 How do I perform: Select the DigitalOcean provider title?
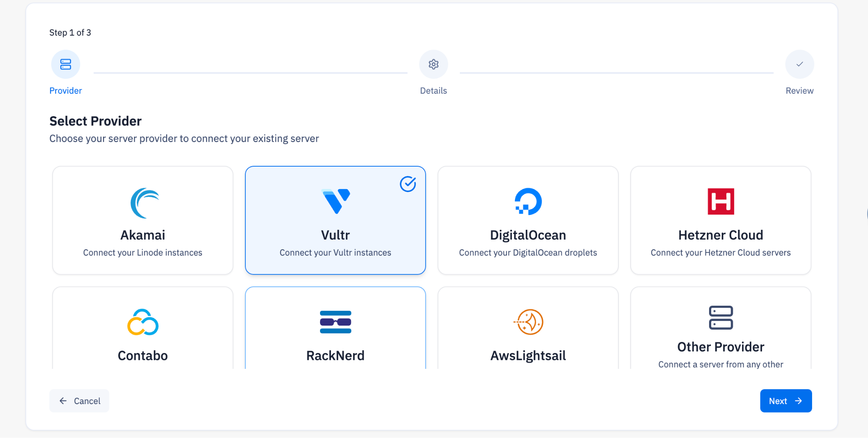[x=528, y=235]
